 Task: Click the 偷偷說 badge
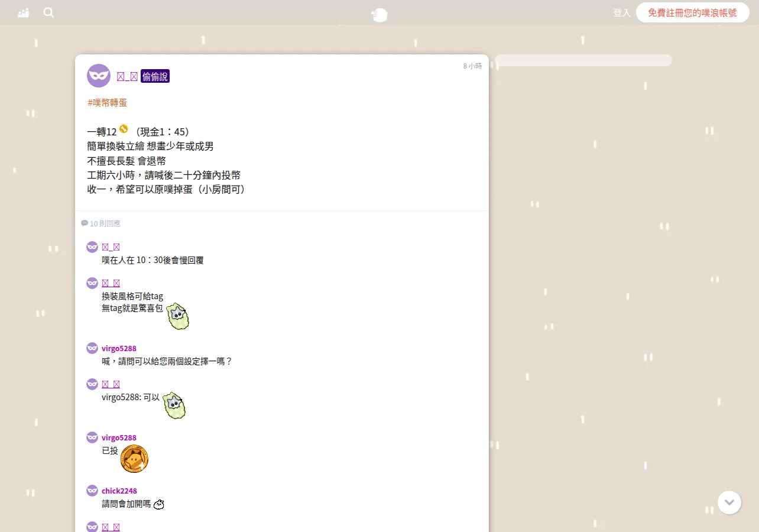(155, 76)
